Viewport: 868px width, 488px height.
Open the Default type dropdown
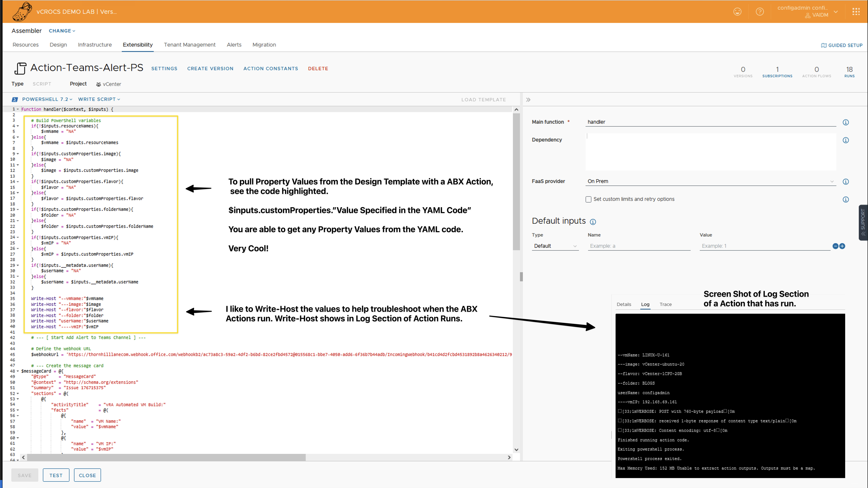pyautogui.click(x=555, y=246)
